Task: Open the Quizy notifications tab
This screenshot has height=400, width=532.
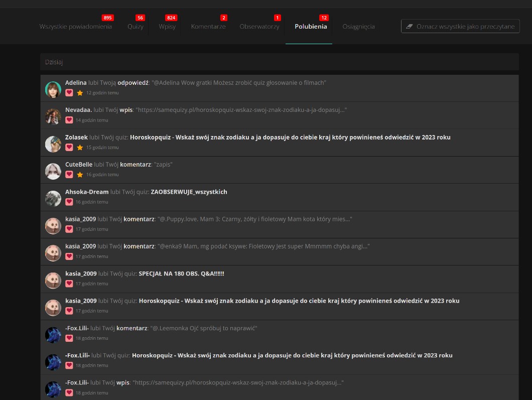Action: [135, 27]
